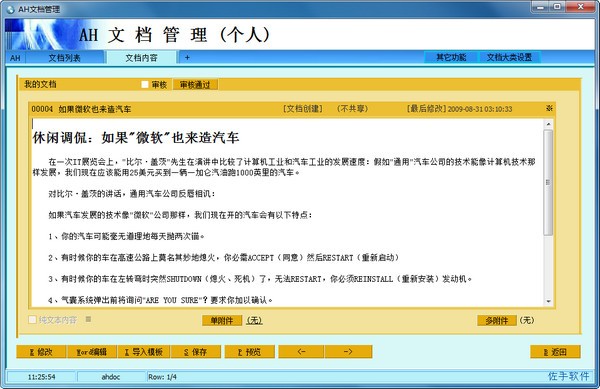This screenshot has height=389, width=600.
Task: Switch to the 文档列表 tab
Action: [x=65, y=58]
